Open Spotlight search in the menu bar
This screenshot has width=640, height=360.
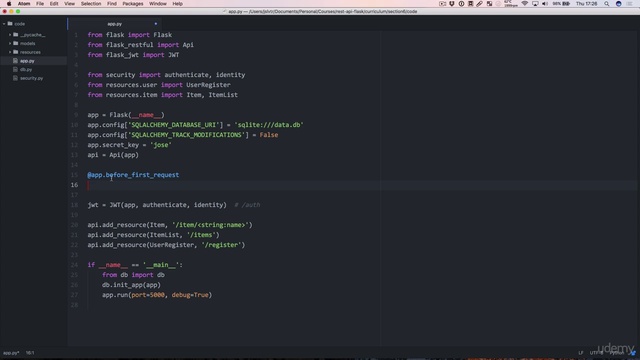607,4
